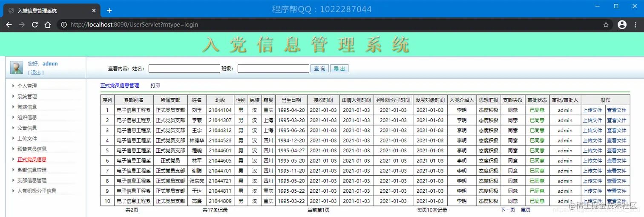
Task: Click the address bar URL
Action: pyautogui.click(x=134, y=25)
